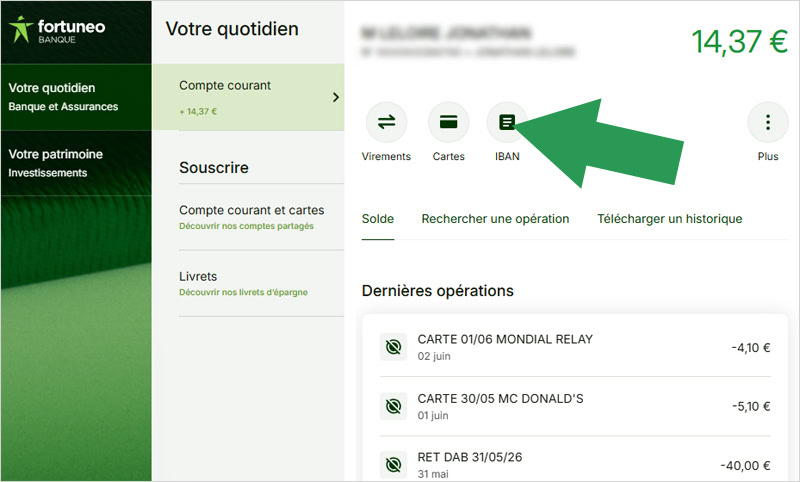This screenshot has width=800, height=482.
Task: Click the 14,37 € account balance
Action: click(740, 41)
